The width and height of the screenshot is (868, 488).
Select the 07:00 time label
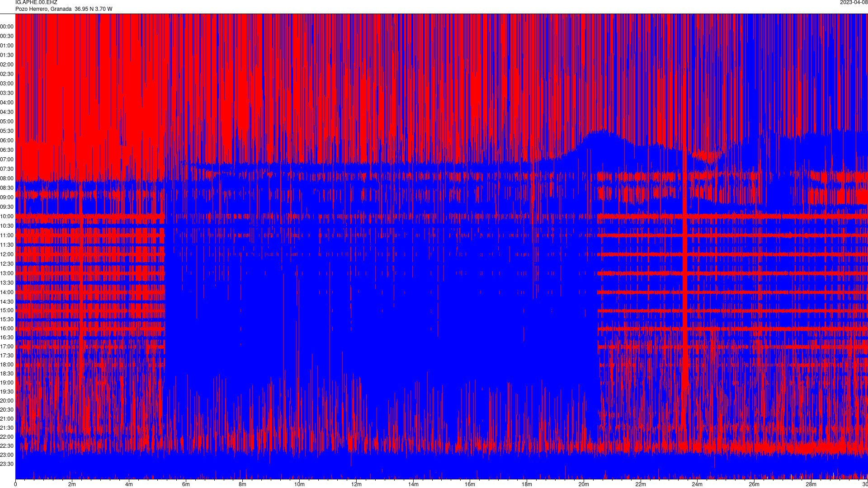coord(7,160)
